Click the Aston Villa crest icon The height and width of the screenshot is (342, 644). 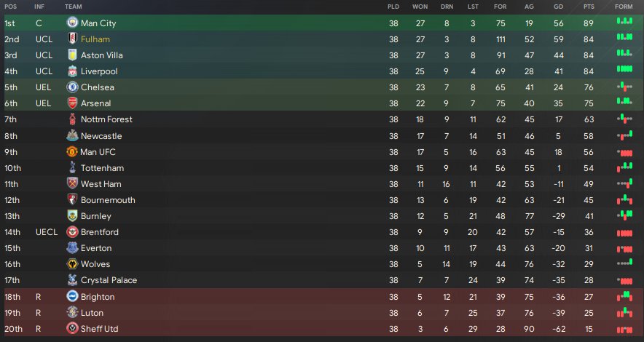71,55
